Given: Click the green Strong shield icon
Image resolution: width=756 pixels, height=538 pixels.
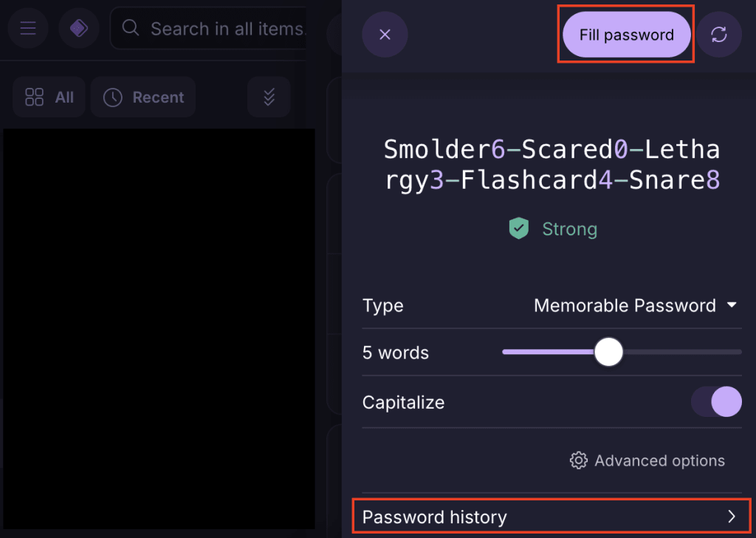Looking at the screenshot, I should [x=519, y=229].
